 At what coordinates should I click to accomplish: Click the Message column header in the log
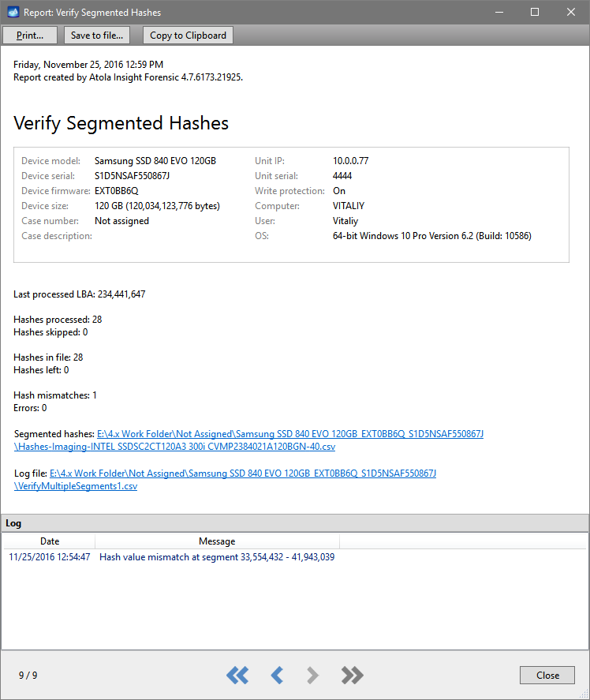217,541
